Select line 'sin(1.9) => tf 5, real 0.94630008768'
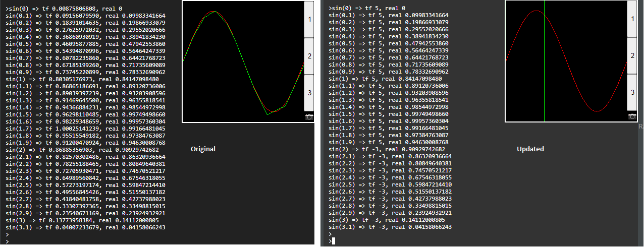Image resolution: width=644 pixels, height=248 pixels. pos(389,143)
